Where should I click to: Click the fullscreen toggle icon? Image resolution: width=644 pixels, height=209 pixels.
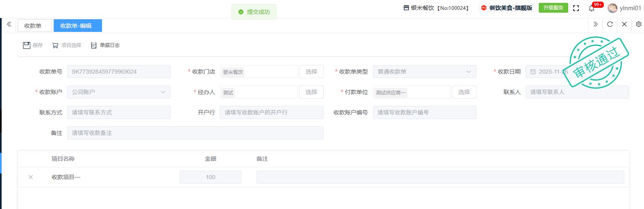pos(576,8)
